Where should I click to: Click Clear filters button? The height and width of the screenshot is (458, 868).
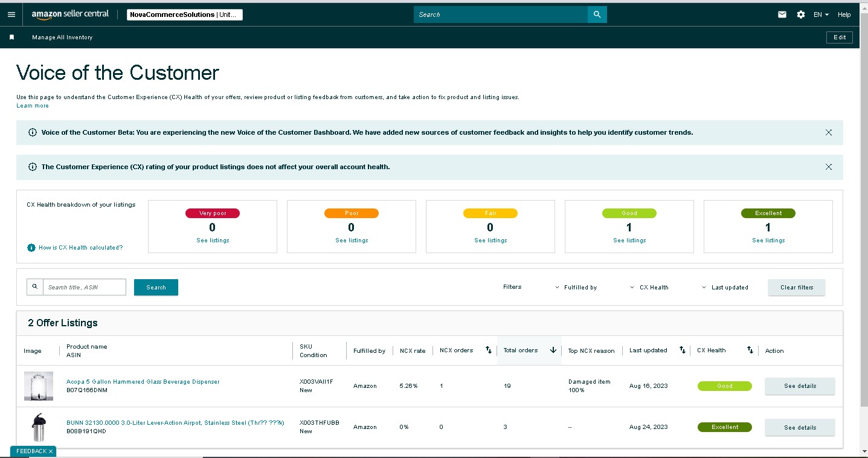pyautogui.click(x=797, y=288)
